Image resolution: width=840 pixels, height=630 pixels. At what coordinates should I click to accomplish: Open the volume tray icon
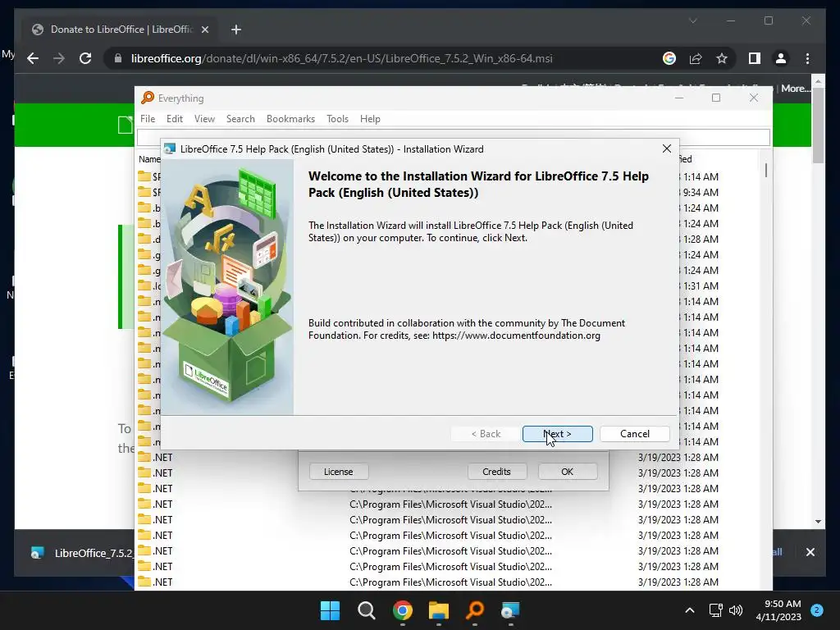click(x=736, y=610)
